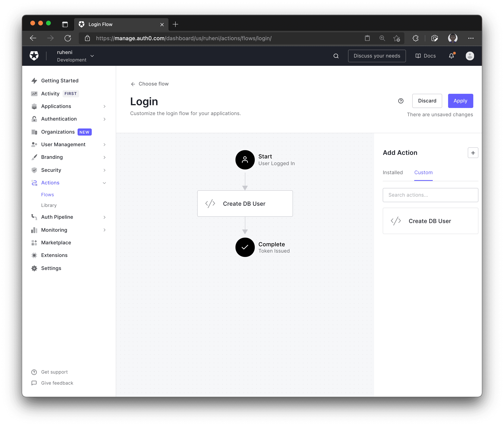Click the notification bell icon

click(x=451, y=56)
